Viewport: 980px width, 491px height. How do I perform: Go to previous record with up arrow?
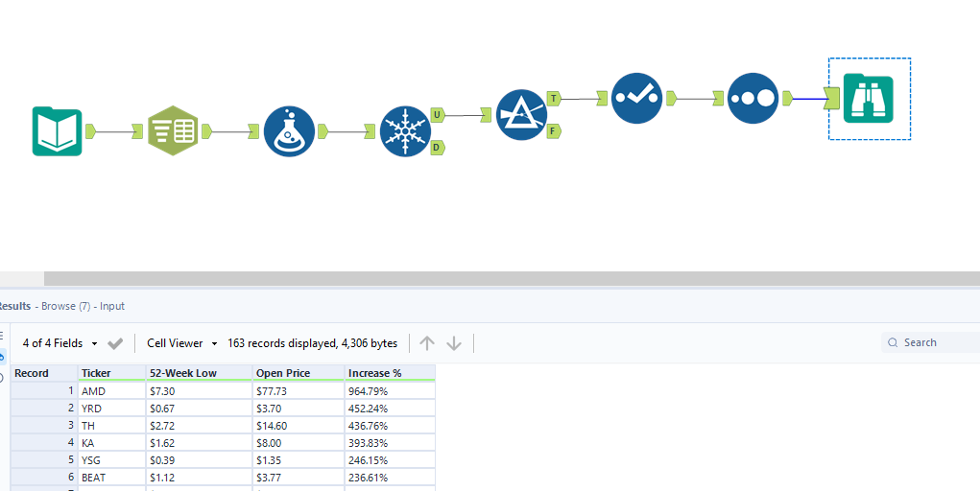[427, 343]
